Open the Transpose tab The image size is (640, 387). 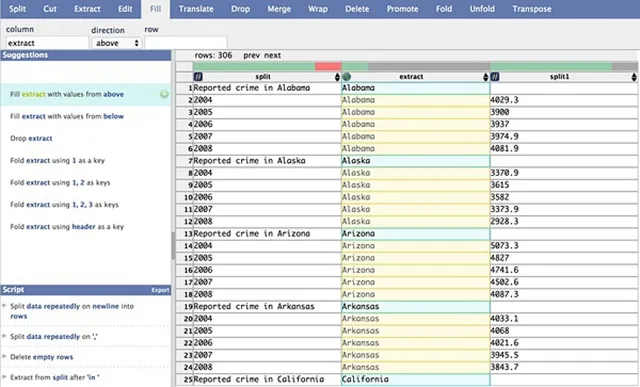532,9
